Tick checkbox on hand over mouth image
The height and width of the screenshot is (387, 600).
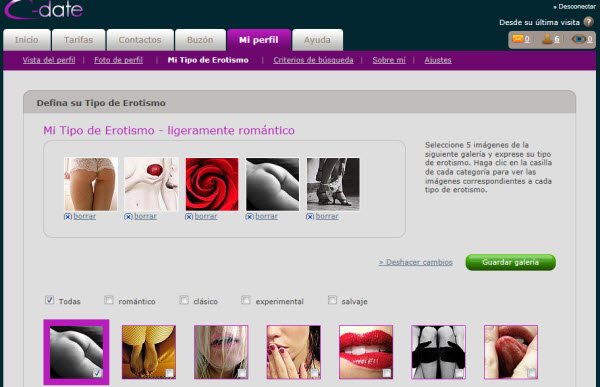click(315, 373)
